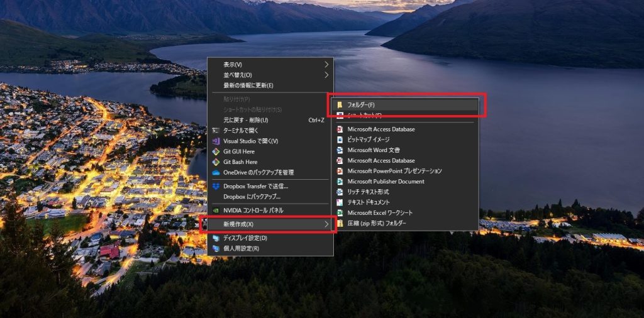Click the NVIDIA control panel icon

pos(216,211)
